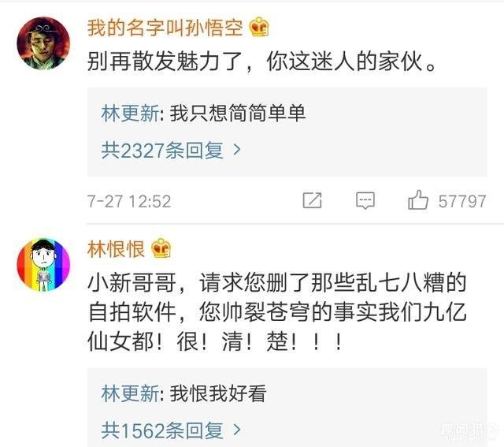Click the timestamp 7-27 12:52

tap(129, 202)
